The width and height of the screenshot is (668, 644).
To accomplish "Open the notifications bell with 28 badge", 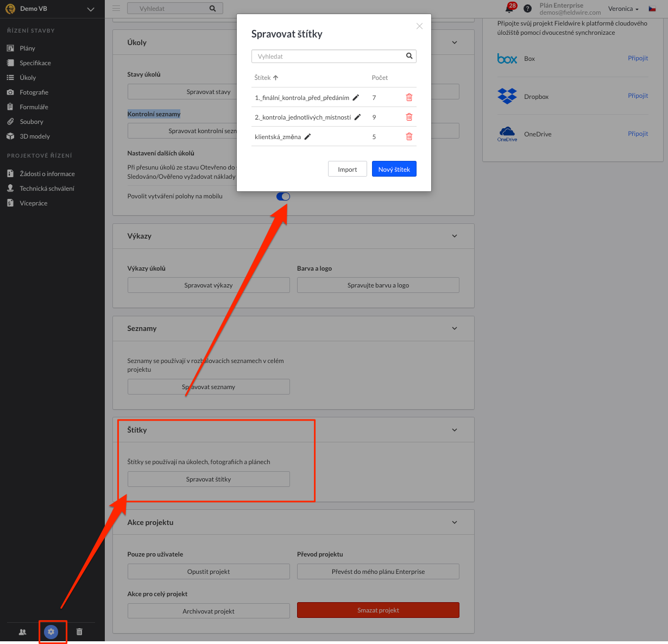I will coord(510,8).
